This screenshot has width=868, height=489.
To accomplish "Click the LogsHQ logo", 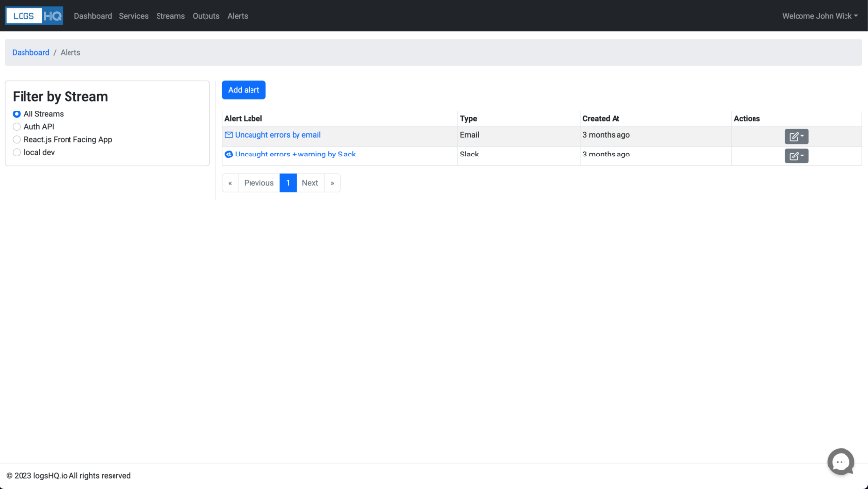I will point(34,16).
